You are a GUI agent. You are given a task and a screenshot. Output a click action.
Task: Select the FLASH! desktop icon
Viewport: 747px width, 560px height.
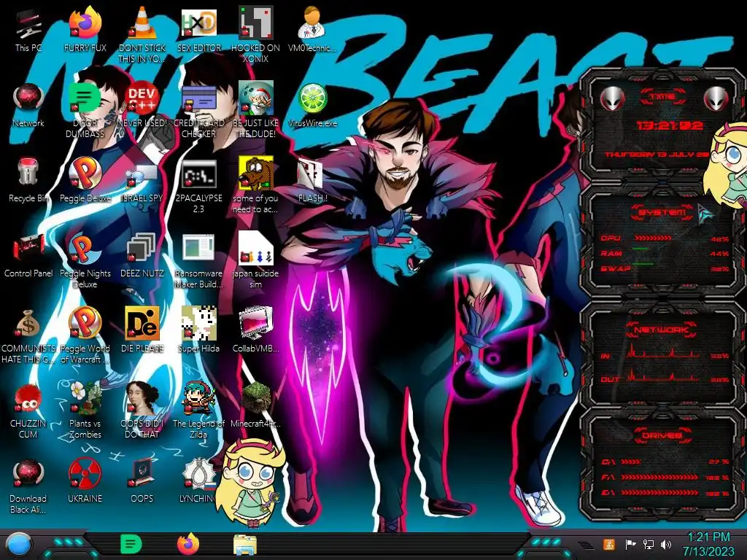[312, 181]
